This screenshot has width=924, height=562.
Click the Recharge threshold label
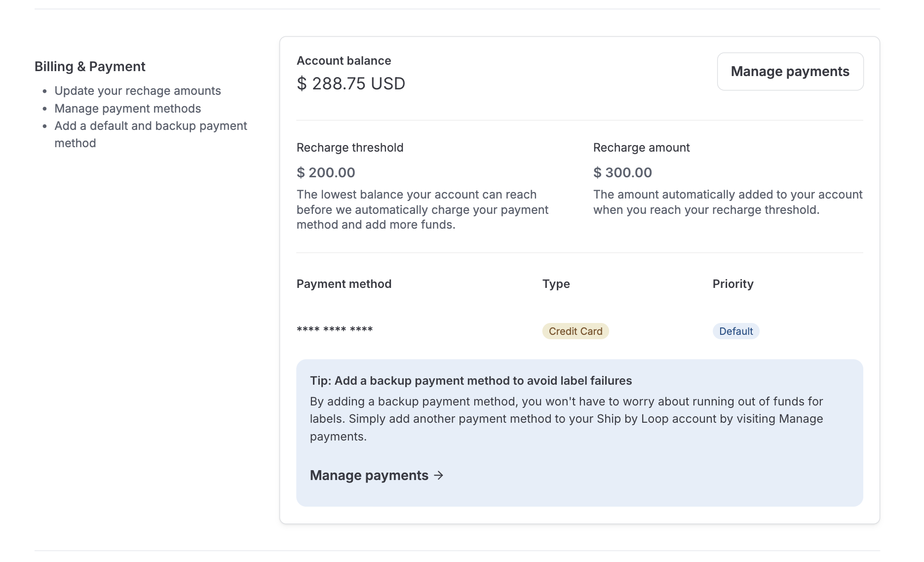pyautogui.click(x=349, y=148)
